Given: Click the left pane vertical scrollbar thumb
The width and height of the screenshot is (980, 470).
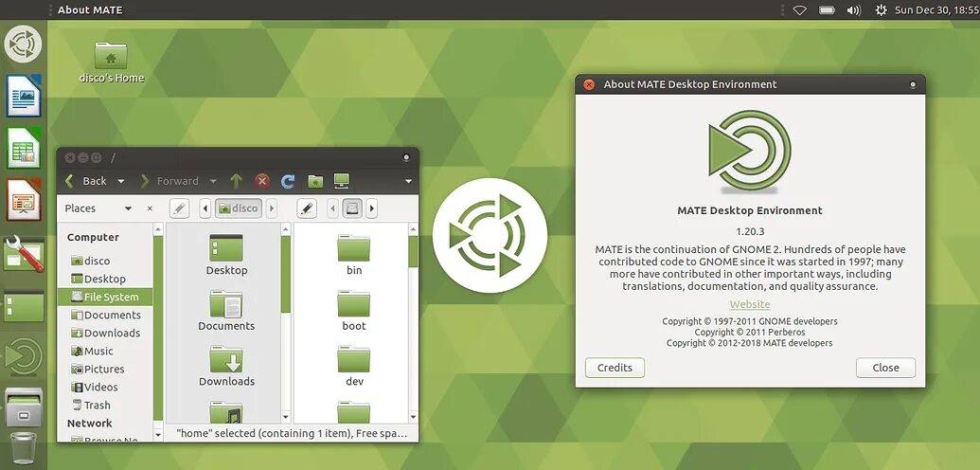Looking at the screenshot, I should point(286,275).
